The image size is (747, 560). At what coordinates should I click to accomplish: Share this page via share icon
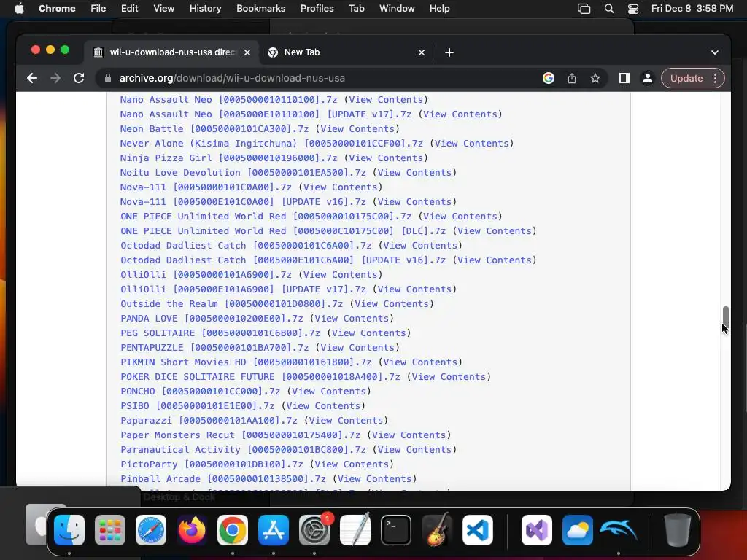(572, 78)
